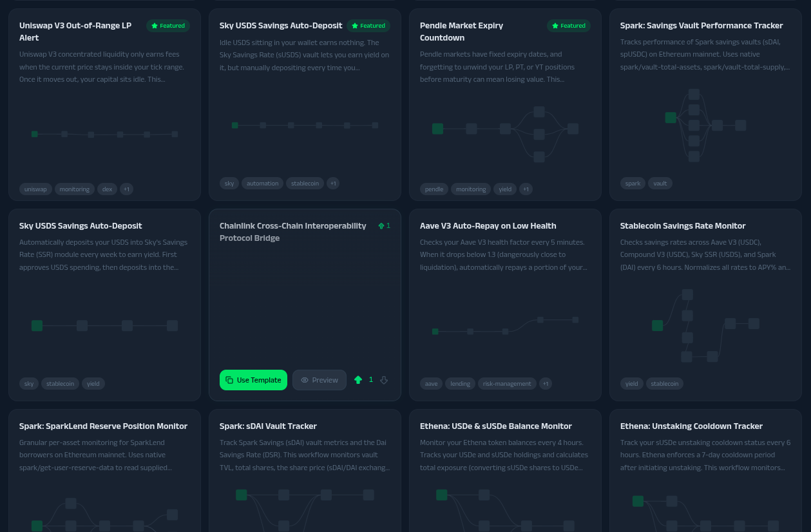Image resolution: width=811 pixels, height=532 pixels.
Task: Open Spark: sDAI Vault Tracker template
Action: tap(305, 471)
